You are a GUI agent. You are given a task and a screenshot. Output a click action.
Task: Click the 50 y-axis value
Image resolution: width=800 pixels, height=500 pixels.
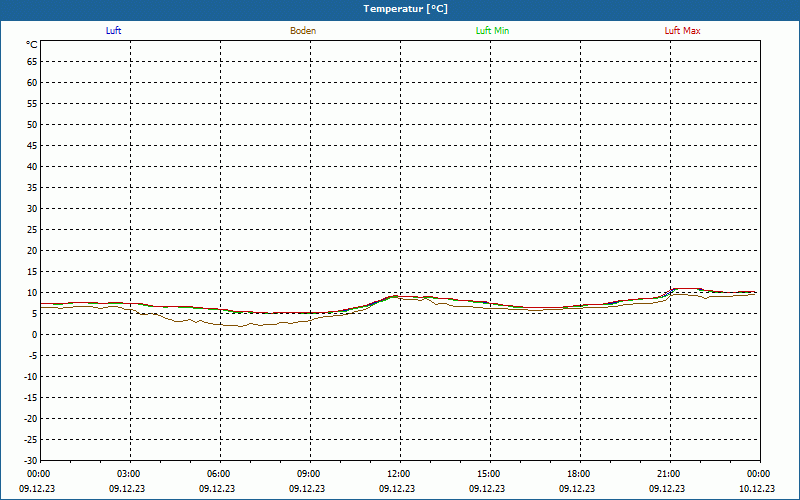coord(32,124)
